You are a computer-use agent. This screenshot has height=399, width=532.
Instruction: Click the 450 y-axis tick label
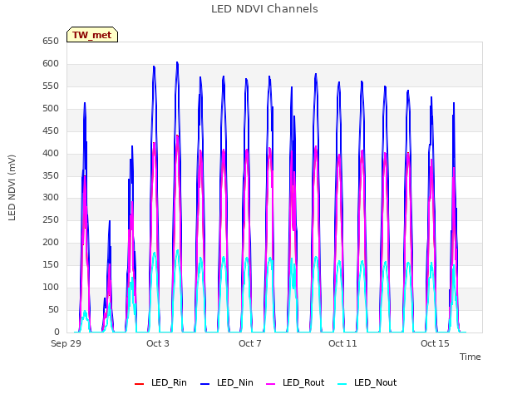coord(51,131)
